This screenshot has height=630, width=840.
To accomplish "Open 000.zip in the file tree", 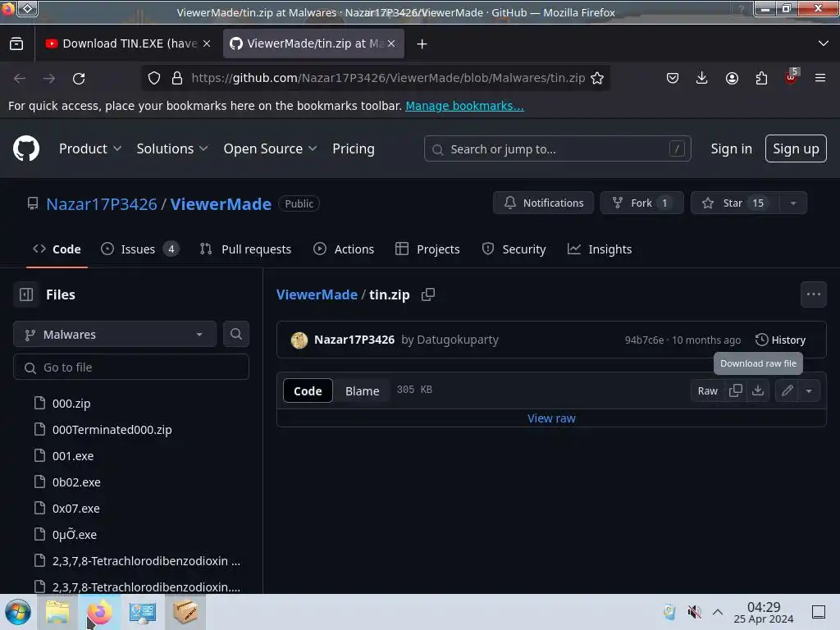I will coord(71,404).
